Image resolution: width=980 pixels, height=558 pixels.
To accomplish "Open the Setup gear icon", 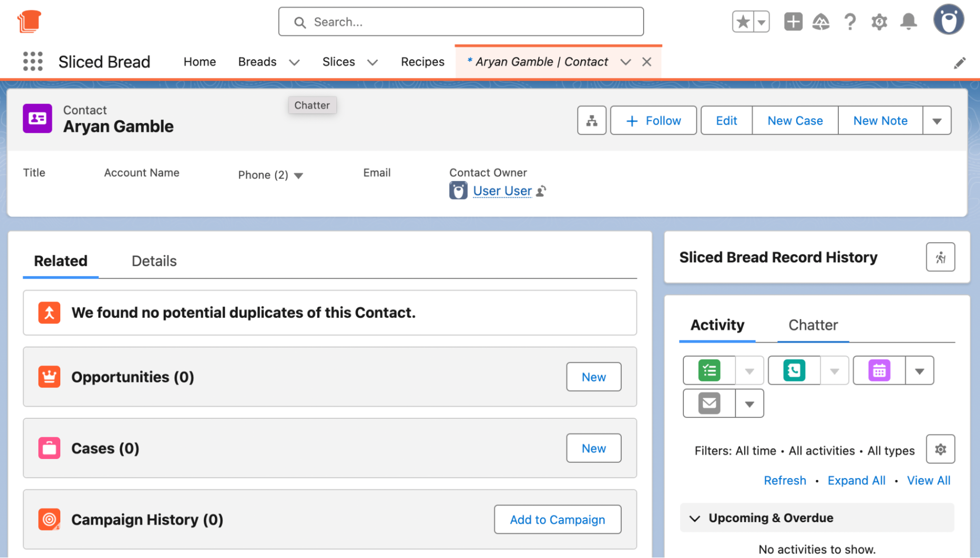I will tap(879, 22).
